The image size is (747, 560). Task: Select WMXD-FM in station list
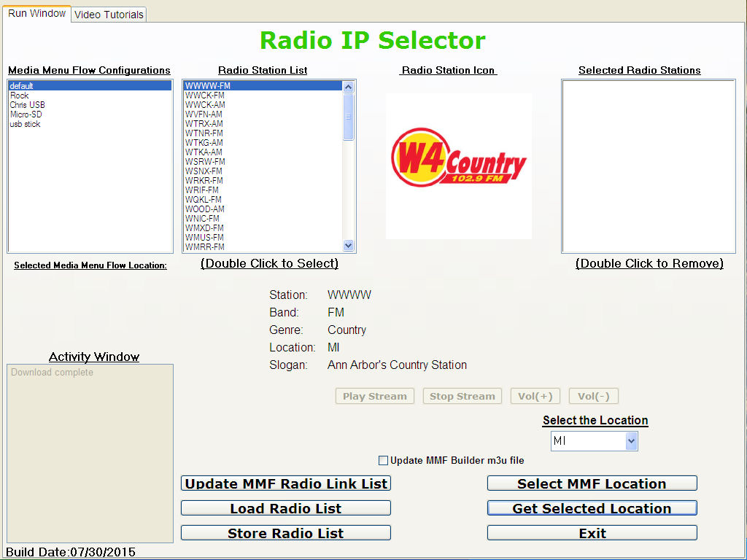[x=263, y=228]
